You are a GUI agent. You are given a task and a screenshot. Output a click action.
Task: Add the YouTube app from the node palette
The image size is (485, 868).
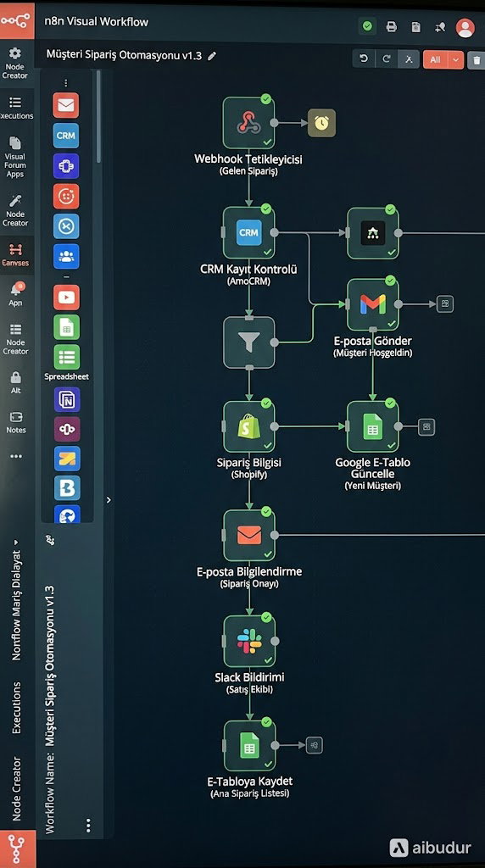(x=66, y=298)
